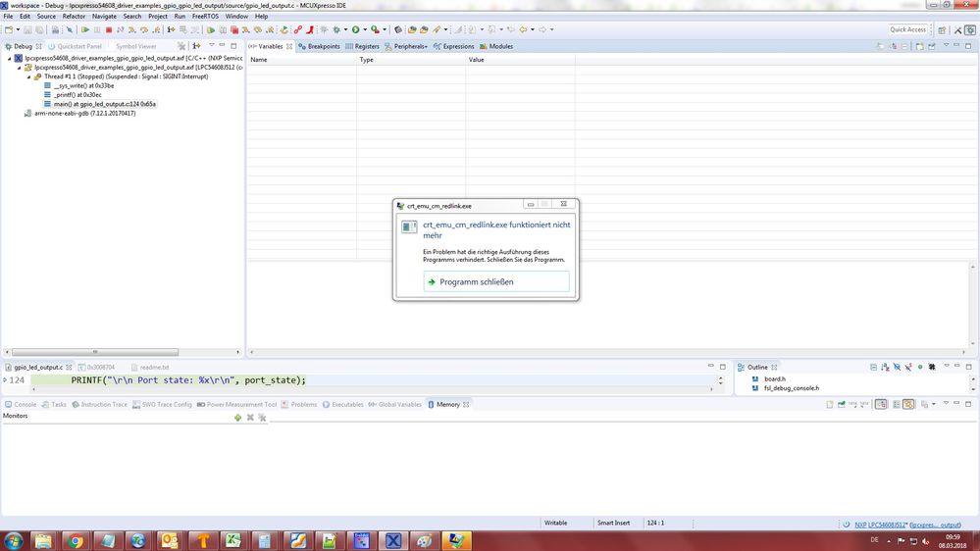Screen dimensions: 980x551
Task: Switch to the Breakpoints tab
Action: pyautogui.click(x=319, y=46)
